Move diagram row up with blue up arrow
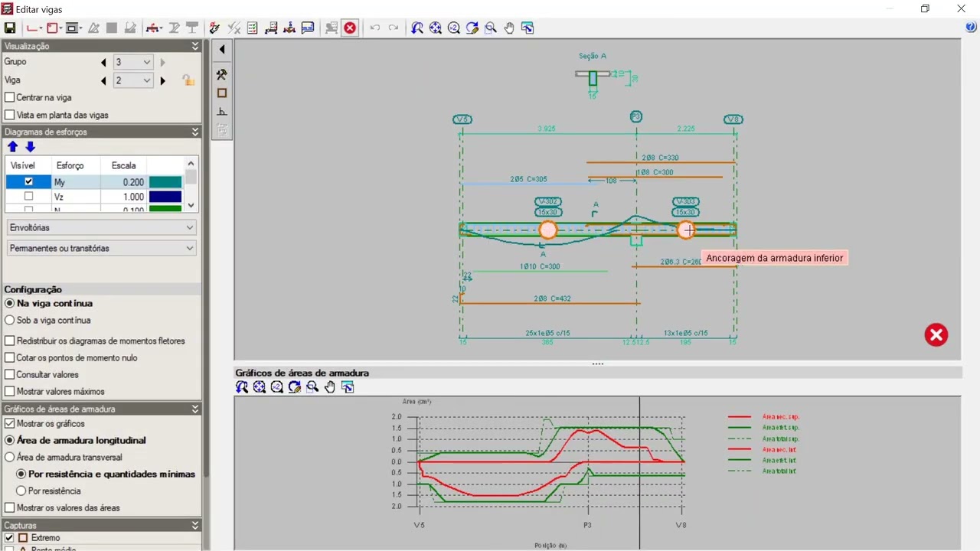The height and width of the screenshot is (551, 980). (12, 147)
